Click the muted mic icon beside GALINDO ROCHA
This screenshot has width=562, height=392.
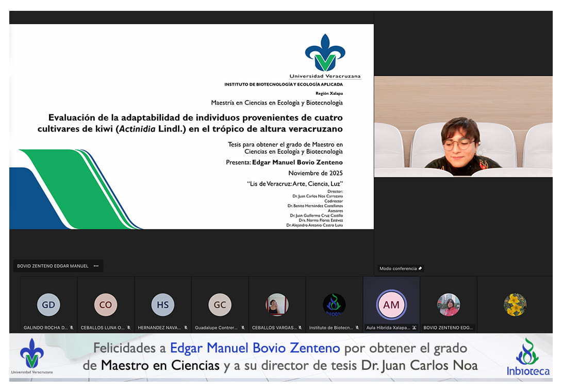(x=72, y=328)
